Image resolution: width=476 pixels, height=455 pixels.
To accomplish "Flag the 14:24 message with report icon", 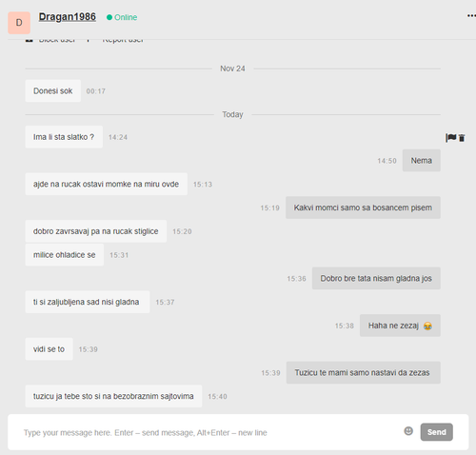I will (x=451, y=138).
